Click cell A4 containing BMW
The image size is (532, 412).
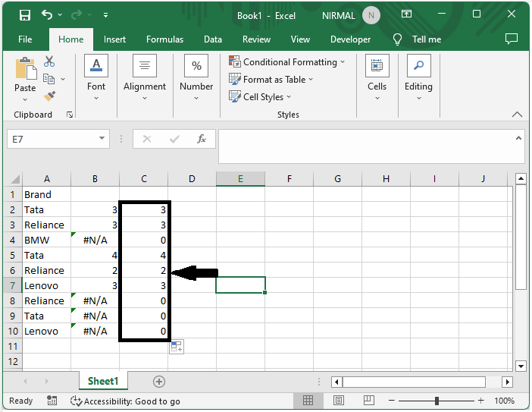(47, 240)
